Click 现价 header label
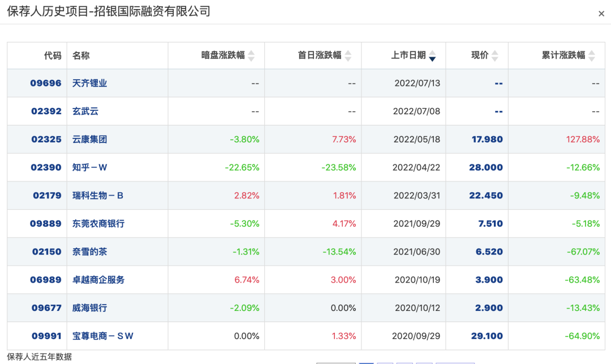 click(x=480, y=55)
